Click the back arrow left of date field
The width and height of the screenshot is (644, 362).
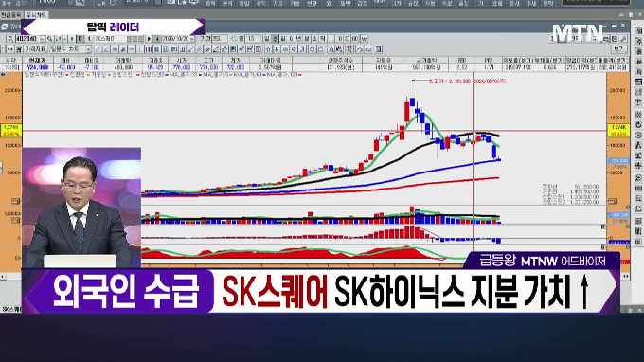pyautogui.click(x=157, y=39)
